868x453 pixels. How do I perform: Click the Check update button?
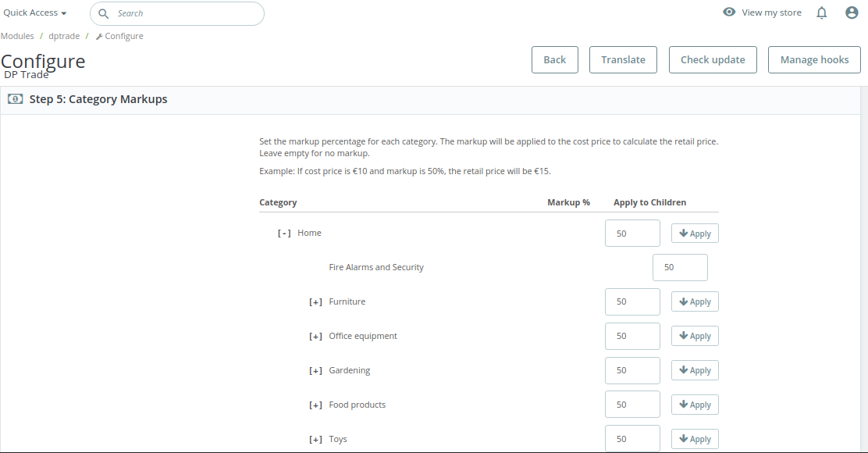tap(713, 60)
